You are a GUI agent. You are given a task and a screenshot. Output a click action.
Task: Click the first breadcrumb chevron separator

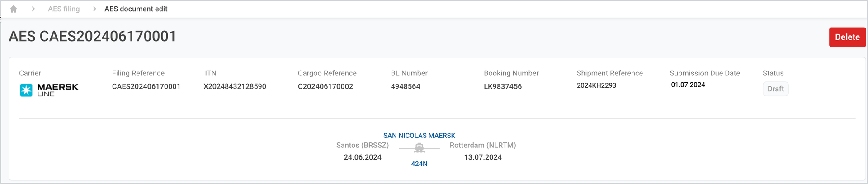[x=33, y=9]
